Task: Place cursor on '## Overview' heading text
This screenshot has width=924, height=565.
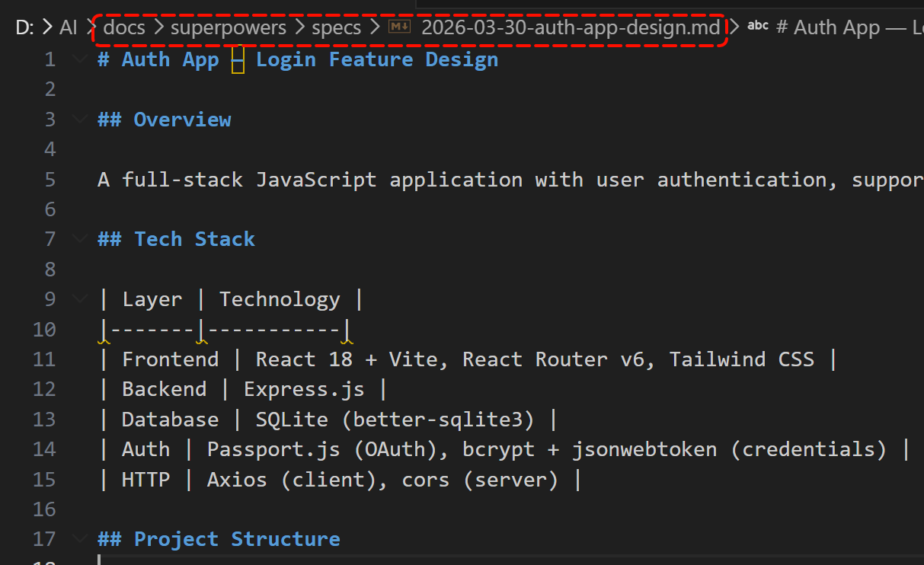Action: 165,120
